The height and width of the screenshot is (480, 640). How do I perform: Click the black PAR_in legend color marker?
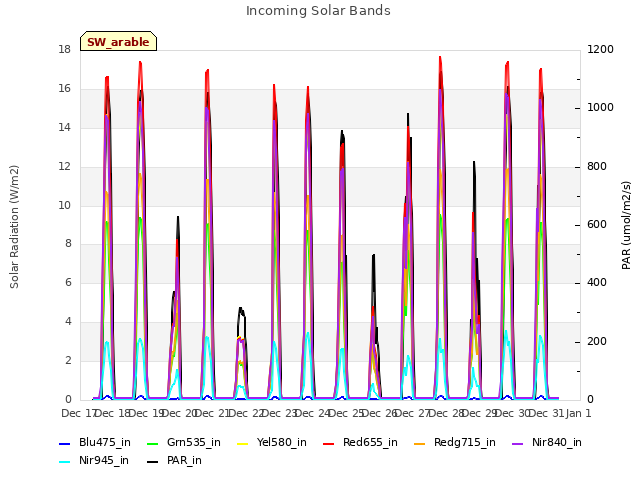click(153, 462)
